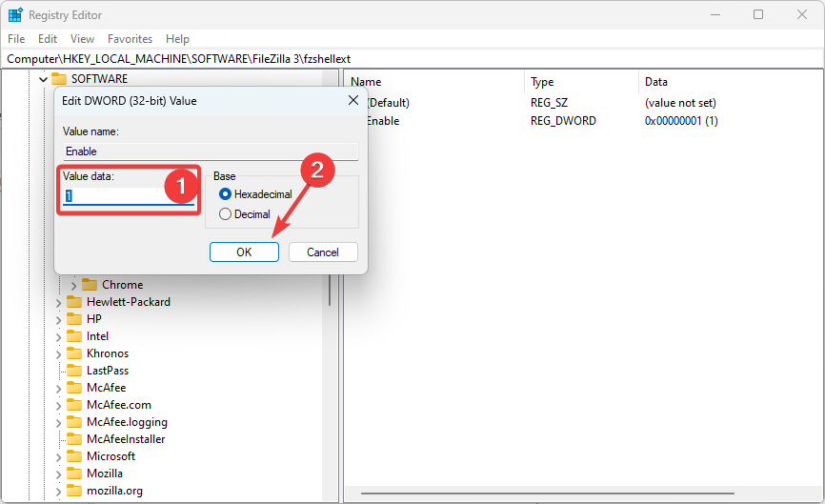
Task: Select the Hexadecimal base option
Action: coord(225,194)
